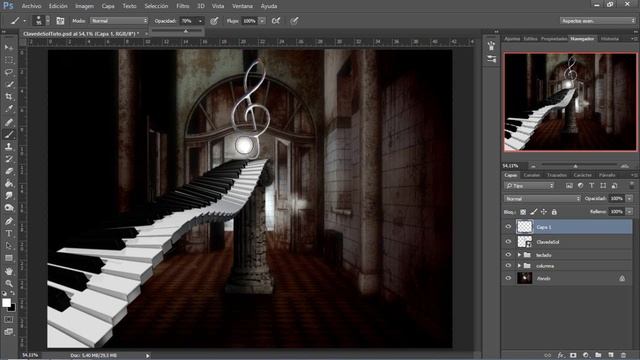
Task: Open tool preset picker arrow
Action: pyautogui.click(x=24, y=21)
